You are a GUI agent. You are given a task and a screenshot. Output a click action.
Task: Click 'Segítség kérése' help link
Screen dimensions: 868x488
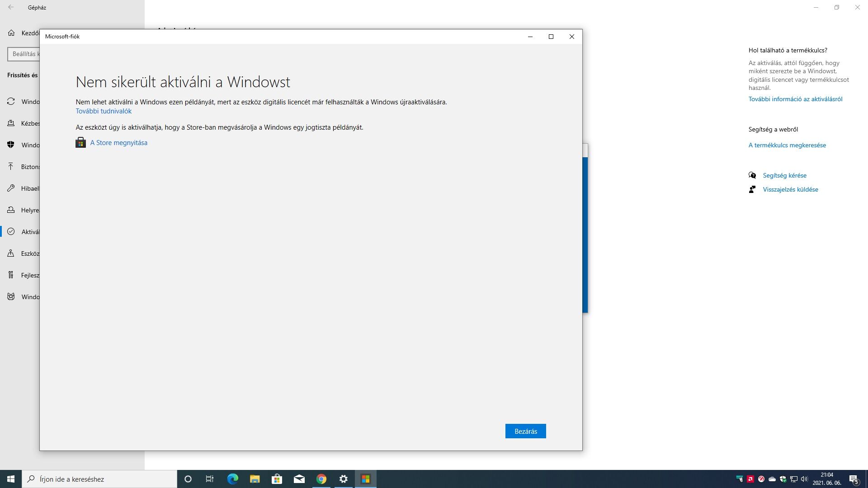point(784,175)
